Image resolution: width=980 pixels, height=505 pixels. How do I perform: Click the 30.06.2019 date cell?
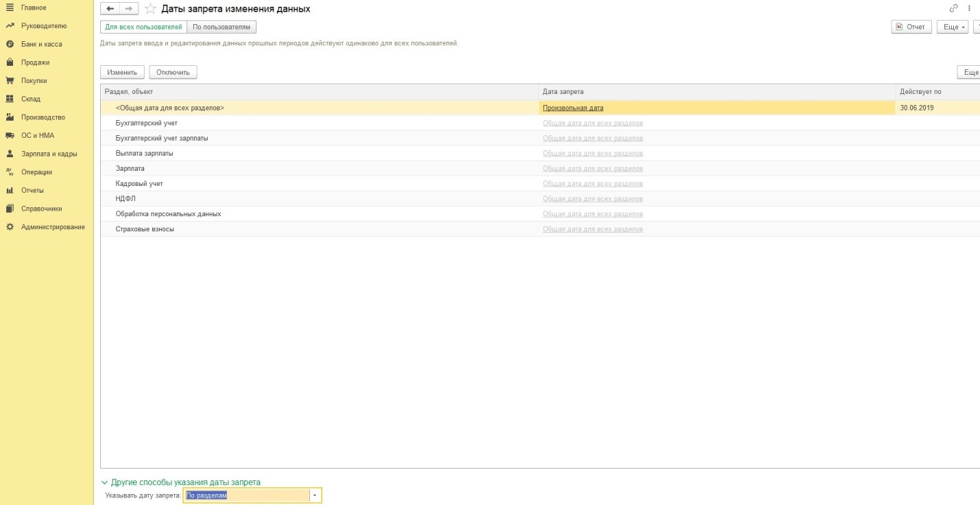pos(937,108)
